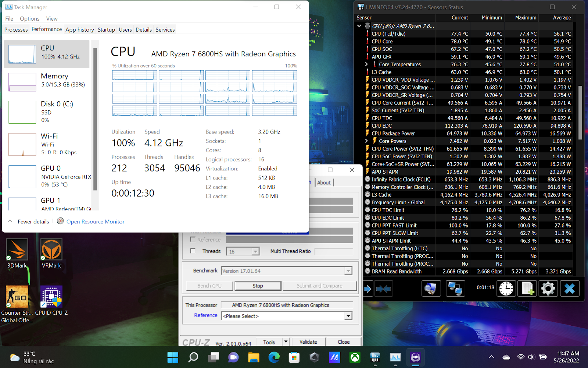The width and height of the screenshot is (588, 368).
Task: Switch to App history tab
Action: [x=80, y=29]
